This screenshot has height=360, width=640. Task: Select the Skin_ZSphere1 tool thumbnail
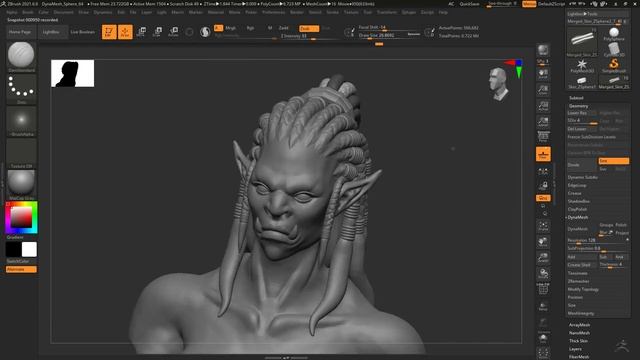pyautogui.click(x=582, y=82)
